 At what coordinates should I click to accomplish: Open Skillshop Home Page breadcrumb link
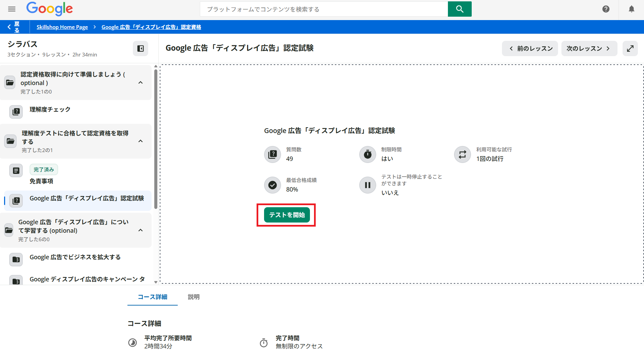click(x=62, y=27)
